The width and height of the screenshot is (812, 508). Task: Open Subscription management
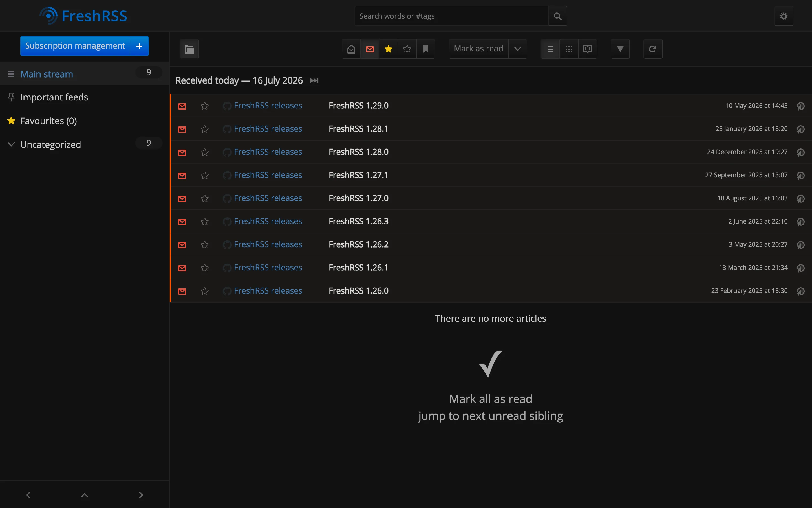click(x=75, y=46)
